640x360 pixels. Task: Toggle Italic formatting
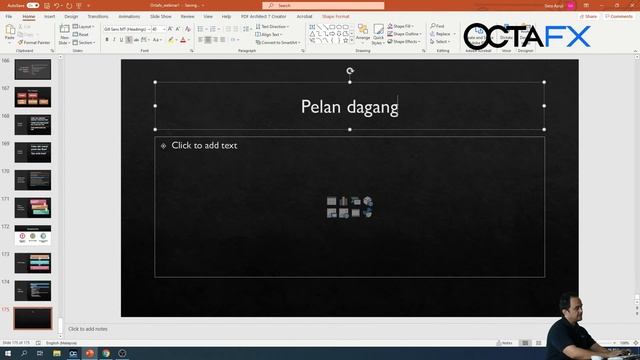[114, 40]
